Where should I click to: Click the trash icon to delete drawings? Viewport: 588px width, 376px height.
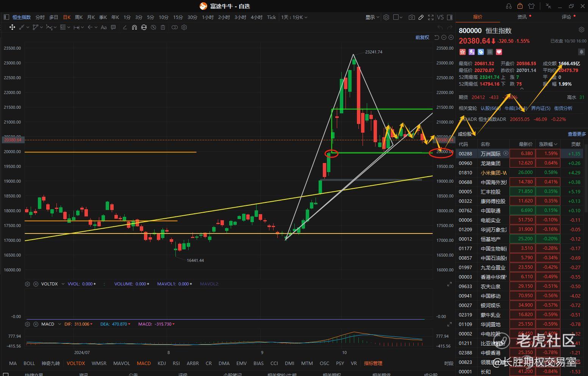(x=163, y=27)
